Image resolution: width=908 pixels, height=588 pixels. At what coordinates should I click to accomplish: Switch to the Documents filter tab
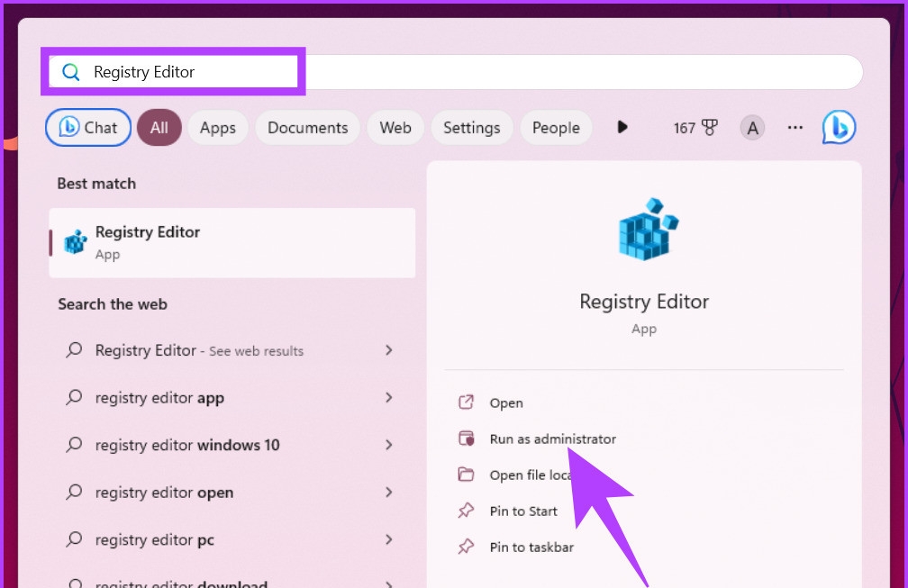(x=307, y=127)
